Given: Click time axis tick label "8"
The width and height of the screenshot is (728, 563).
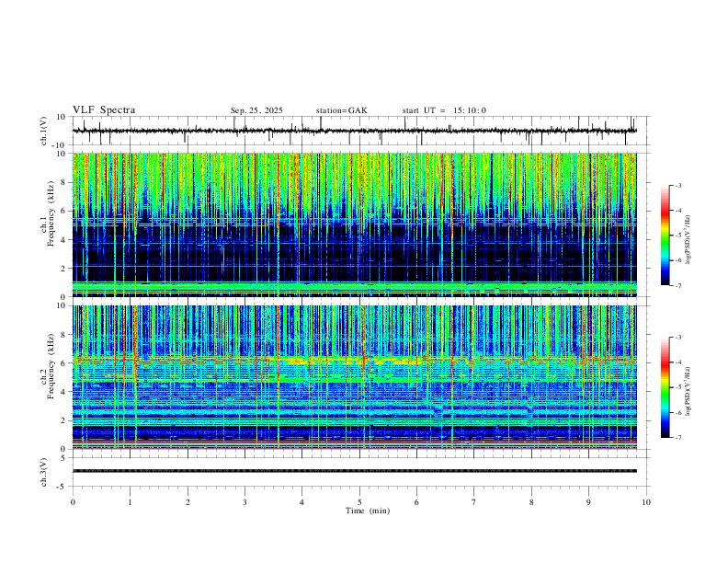Looking at the screenshot, I should click(531, 502).
